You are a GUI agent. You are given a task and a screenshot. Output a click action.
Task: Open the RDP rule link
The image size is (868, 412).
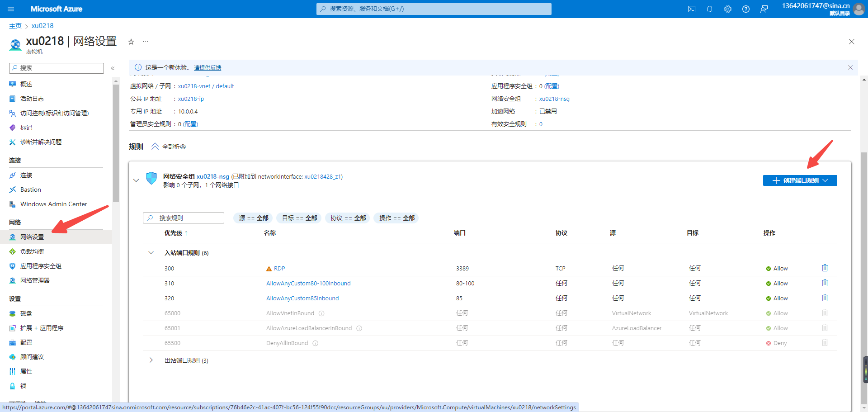[279, 269]
